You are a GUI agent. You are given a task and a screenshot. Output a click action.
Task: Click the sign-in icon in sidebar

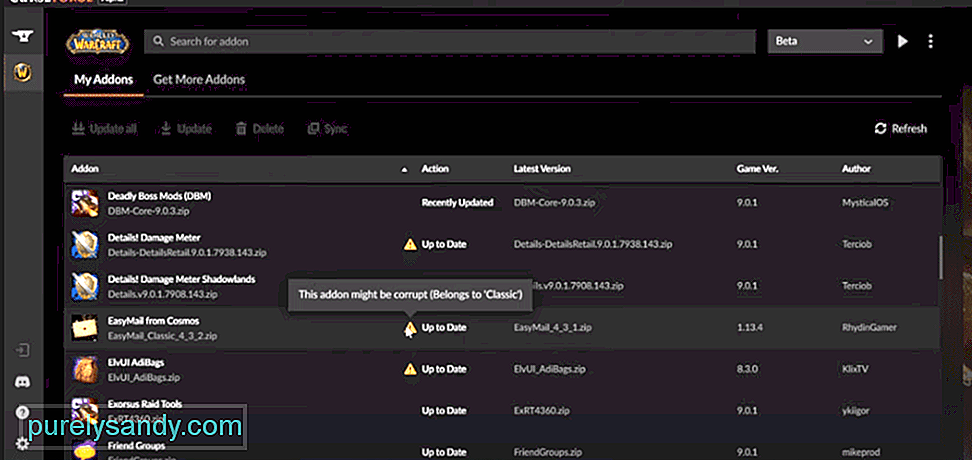[22, 350]
